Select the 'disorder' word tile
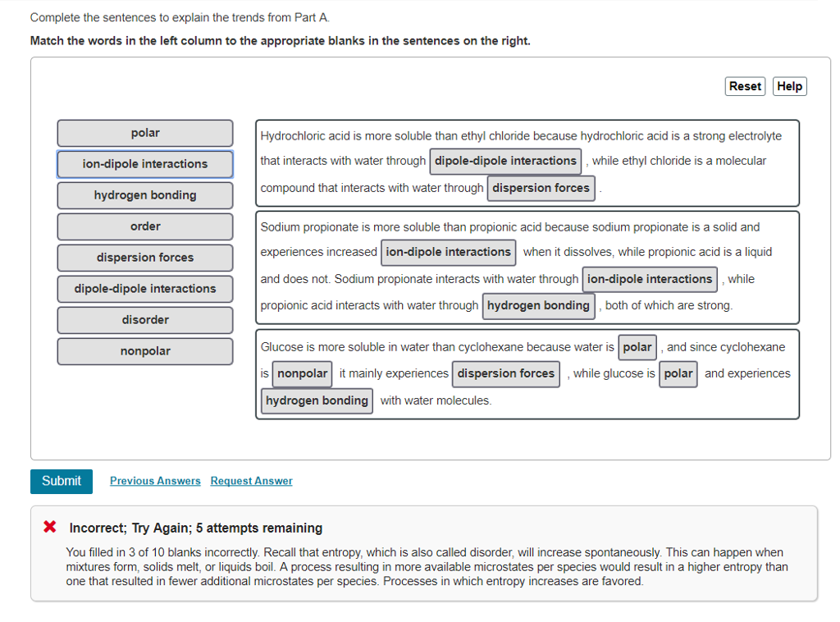Viewport: 840px width, 622px height. 144,320
